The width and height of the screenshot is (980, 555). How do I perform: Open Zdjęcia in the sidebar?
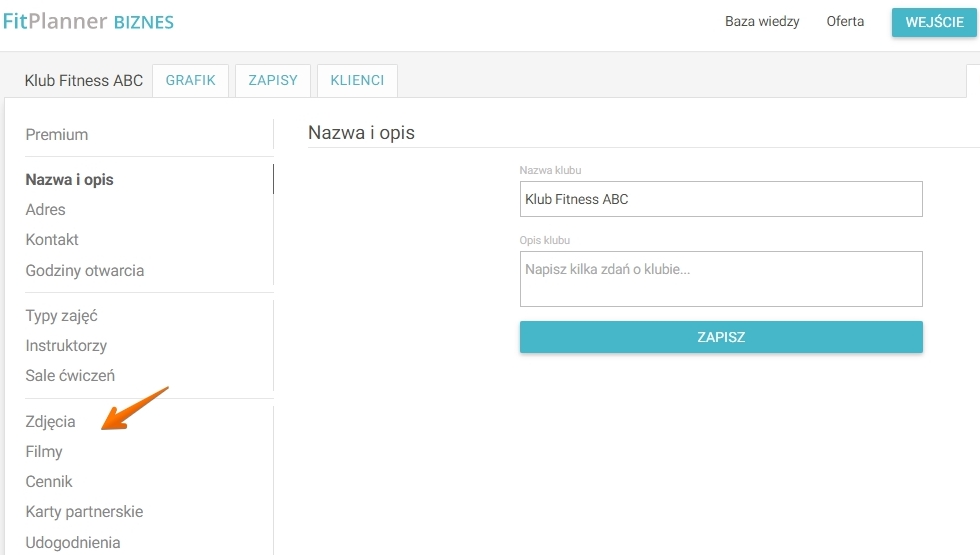click(x=50, y=422)
